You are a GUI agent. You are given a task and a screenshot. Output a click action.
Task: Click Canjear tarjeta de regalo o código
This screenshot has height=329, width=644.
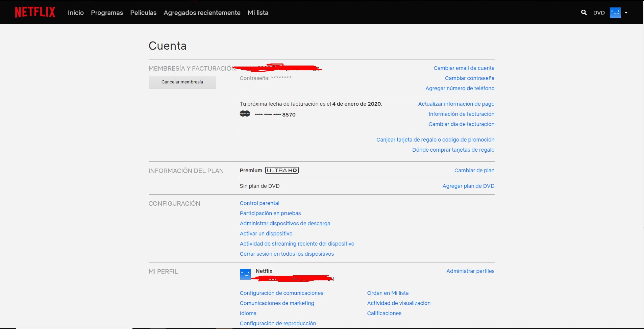click(436, 140)
